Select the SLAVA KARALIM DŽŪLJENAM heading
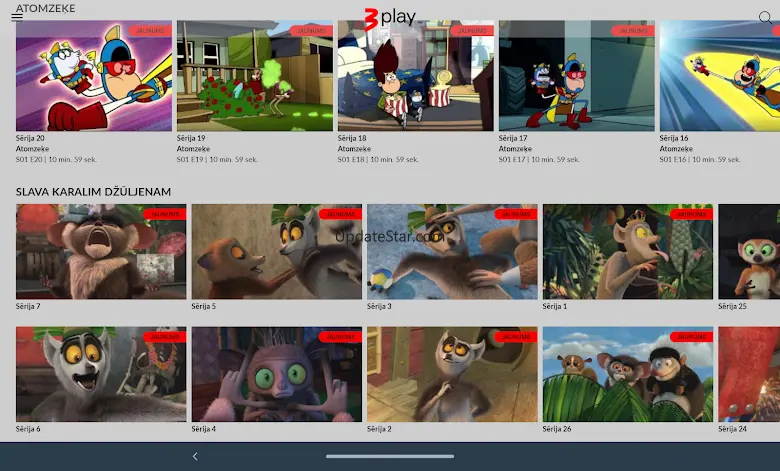Image resolution: width=780 pixels, height=471 pixels. [x=94, y=191]
